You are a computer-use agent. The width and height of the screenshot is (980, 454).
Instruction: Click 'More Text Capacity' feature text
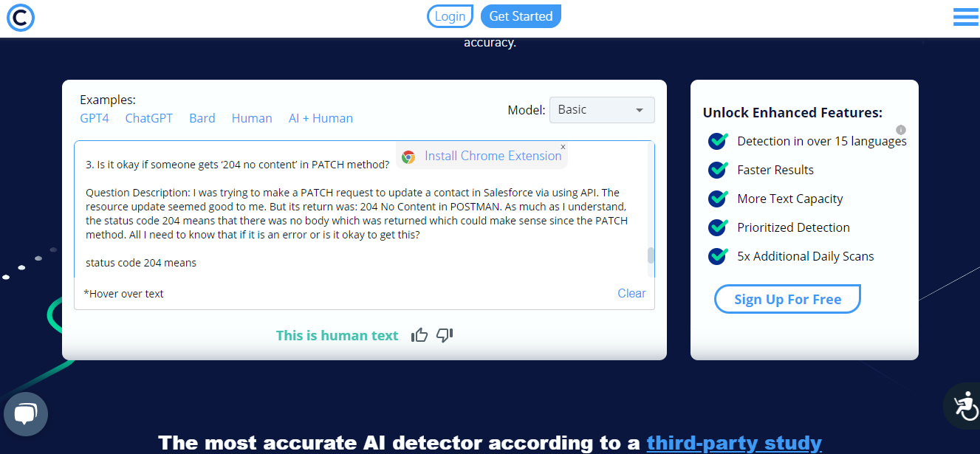[x=789, y=199]
